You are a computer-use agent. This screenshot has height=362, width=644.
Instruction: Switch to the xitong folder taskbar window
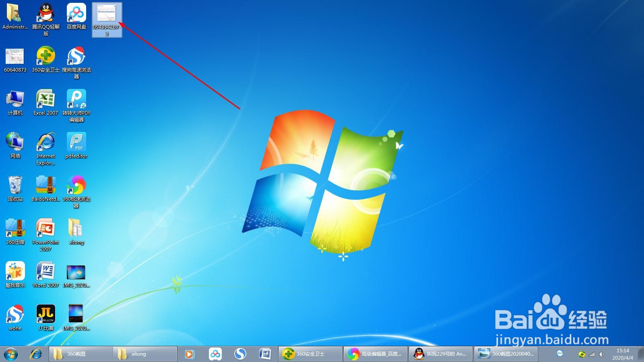tap(145, 354)
